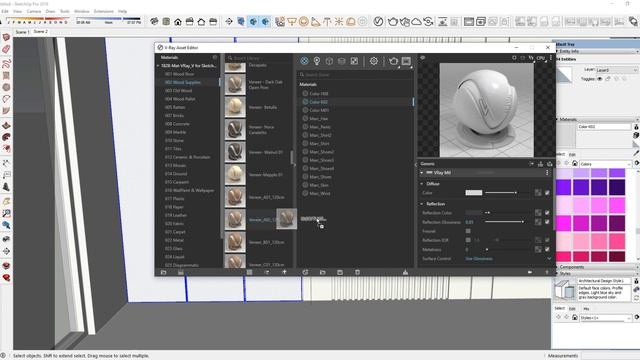Screen dimensions: 640x360
Task: Select the Front view house icon
Action: [x=178, y=22]
